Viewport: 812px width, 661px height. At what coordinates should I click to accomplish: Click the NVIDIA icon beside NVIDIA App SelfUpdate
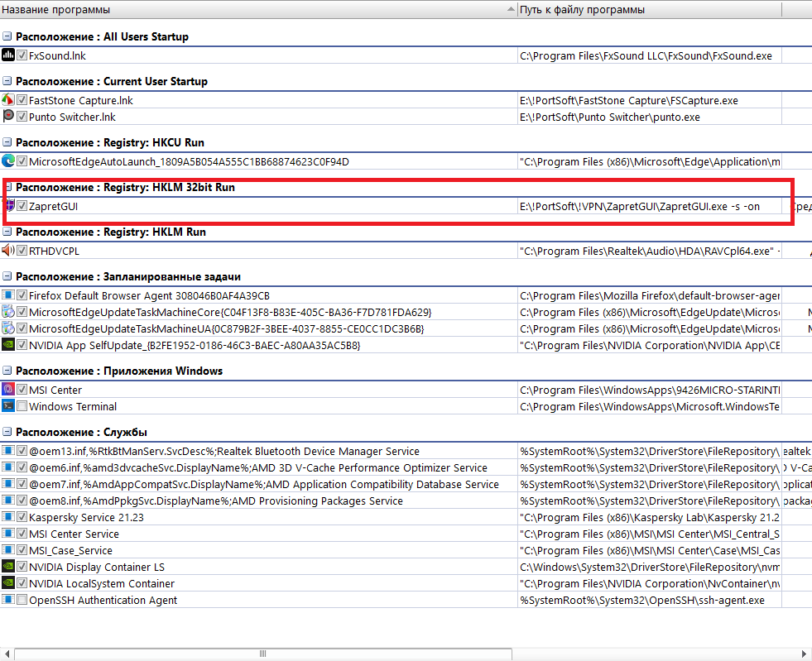(x=8, y=345)
